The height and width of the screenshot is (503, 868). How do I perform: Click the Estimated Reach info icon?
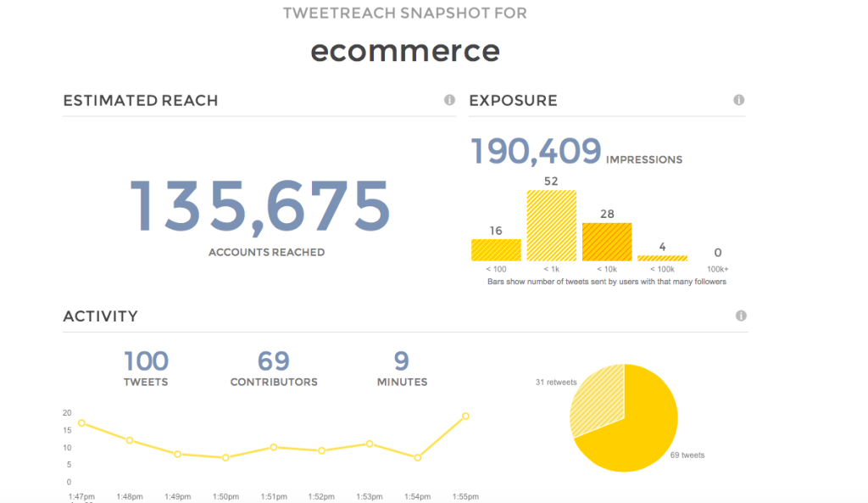coord(449,100)
